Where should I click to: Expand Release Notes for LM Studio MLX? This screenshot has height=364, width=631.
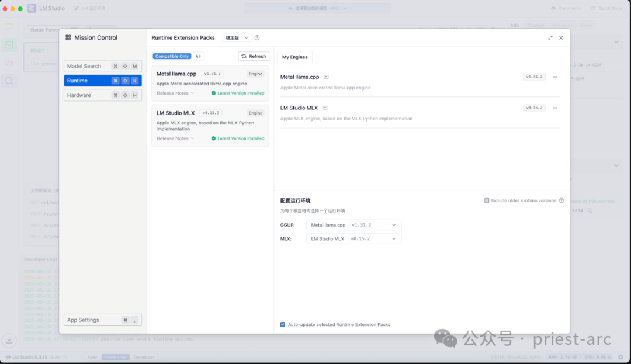[x=175, y=138]
